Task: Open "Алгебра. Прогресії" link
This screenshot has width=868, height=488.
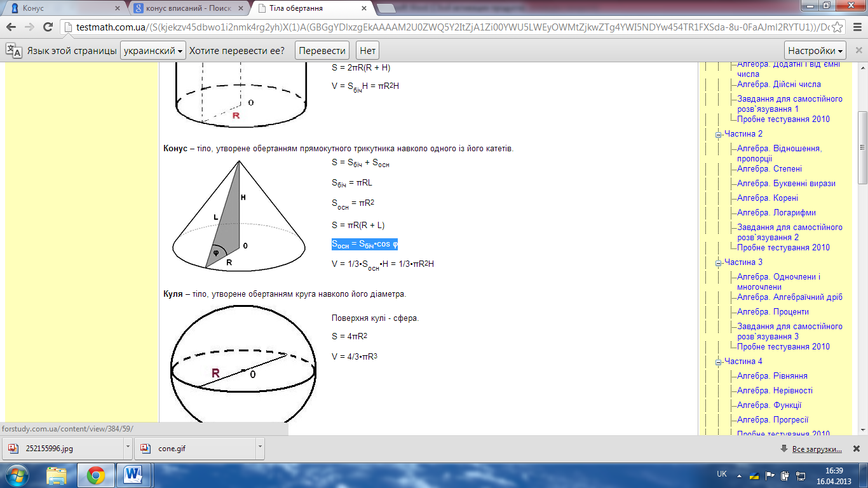Action: (773, 419)
